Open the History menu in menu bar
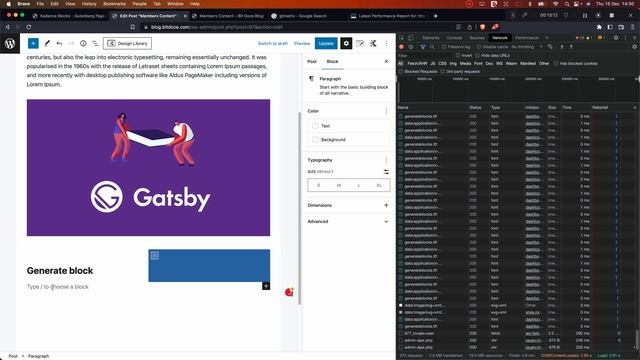The width and height of the screenshot is (640, 360). point(89,4)
